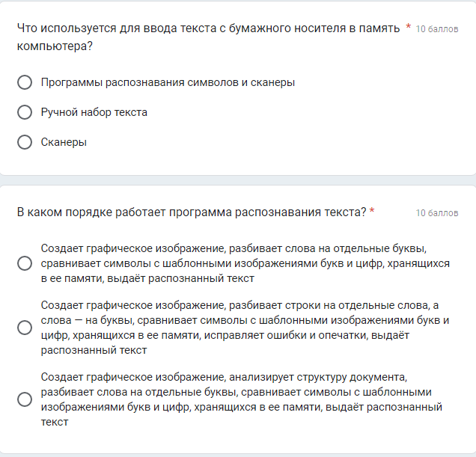Click answer text starting 'Создает графическое изображение, разбивает строки'
Viewport: 476px width, 457px height.
[x=245, y=328]
